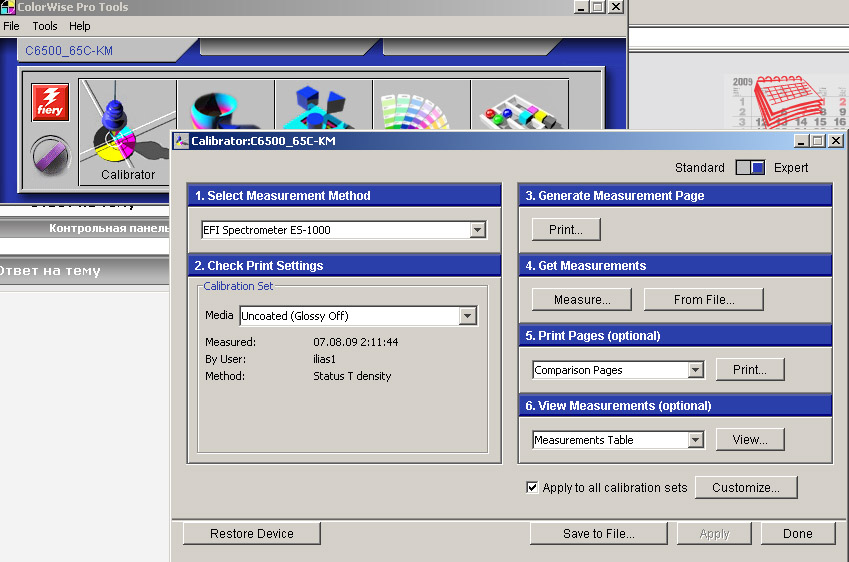Click the Status T density text
849x562 pixels.
click(352, 376)
